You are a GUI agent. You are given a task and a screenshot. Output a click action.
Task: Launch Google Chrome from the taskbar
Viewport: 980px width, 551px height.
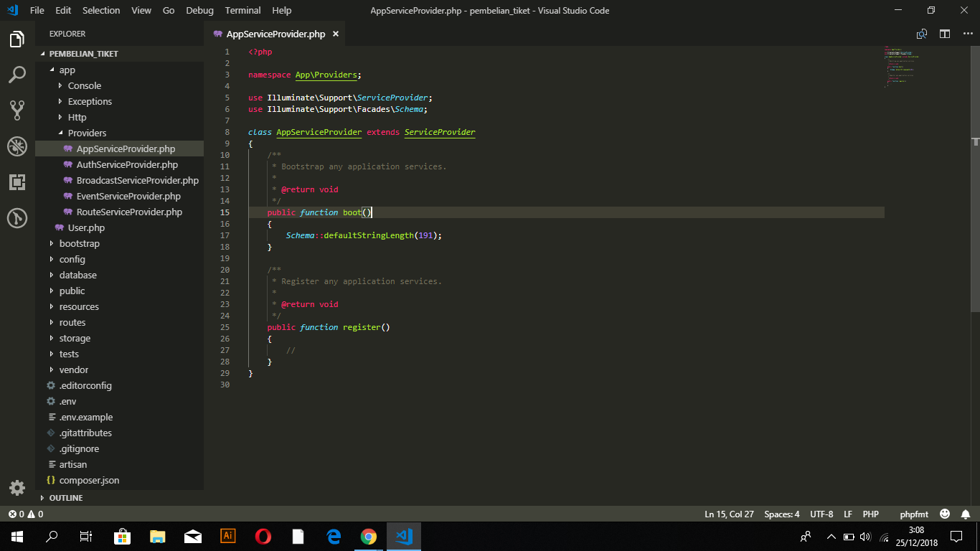click(x=368, y=536)
